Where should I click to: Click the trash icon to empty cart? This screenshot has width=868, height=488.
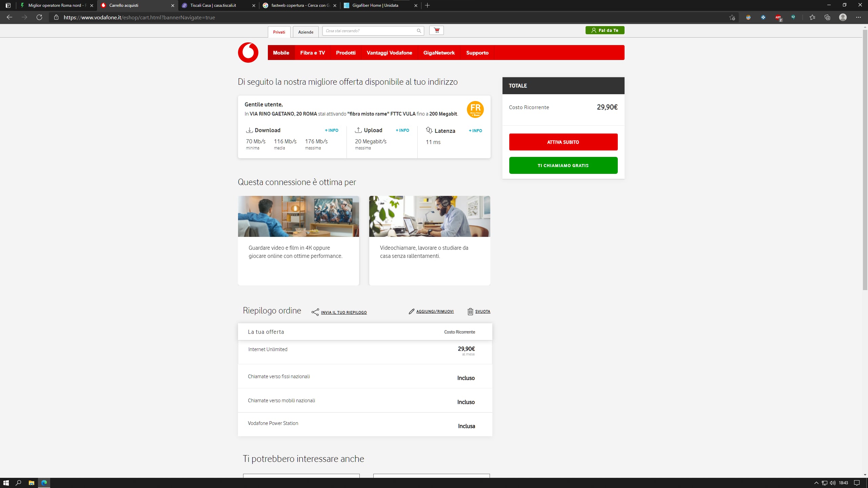click(470, 311)
